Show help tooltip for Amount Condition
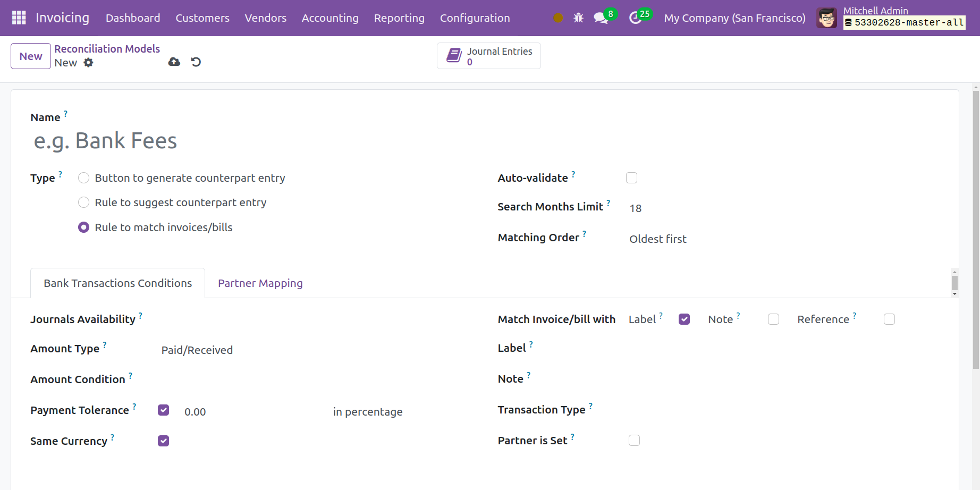This screenshot has height=490, width=980. click(x=130, y=375)
